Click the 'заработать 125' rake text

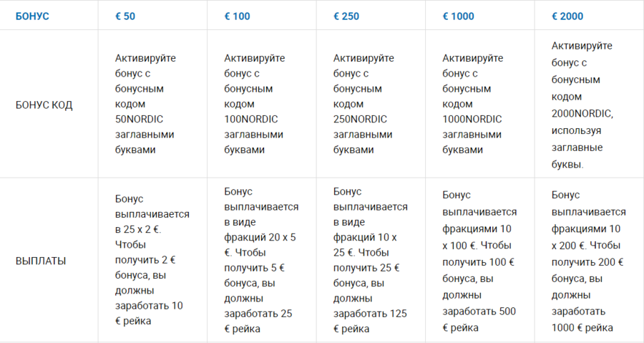point(370,314)
